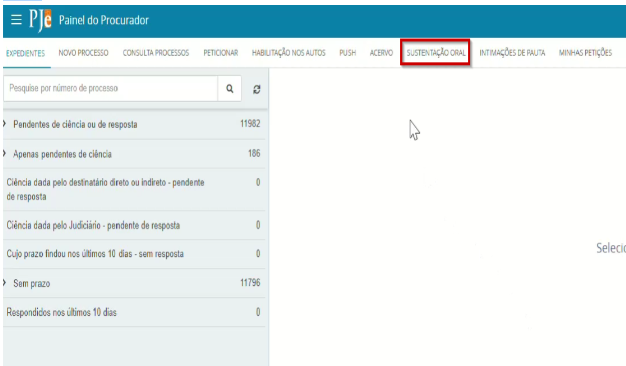Click the count 11796

coord(250,283)
